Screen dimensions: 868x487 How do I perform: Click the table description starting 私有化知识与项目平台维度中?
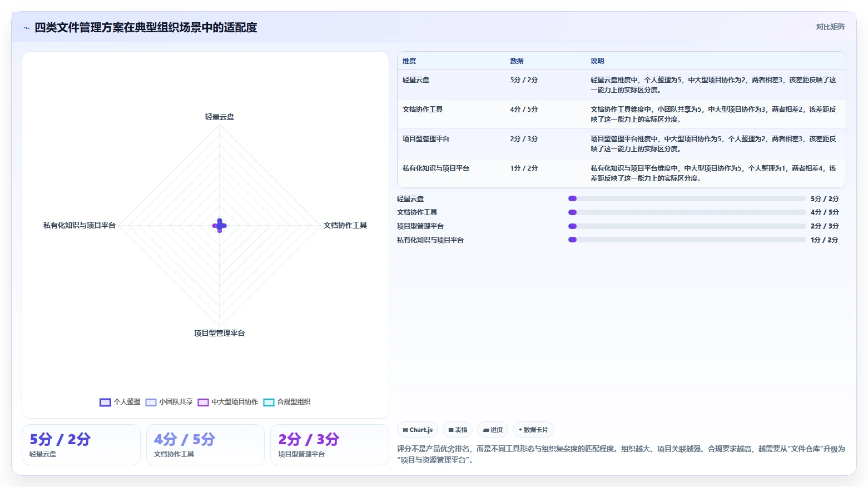713,173
